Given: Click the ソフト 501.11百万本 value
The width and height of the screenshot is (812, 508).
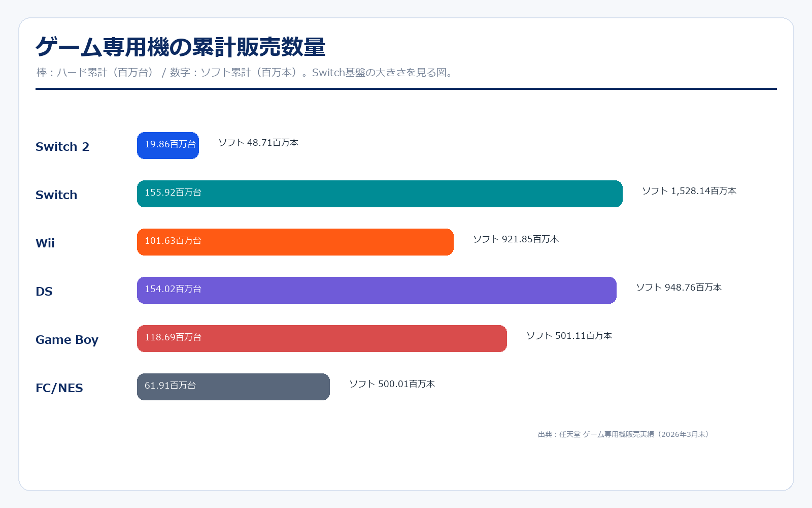Looking at the screenshot, I should pyautogui.click(x=569, y=336).
